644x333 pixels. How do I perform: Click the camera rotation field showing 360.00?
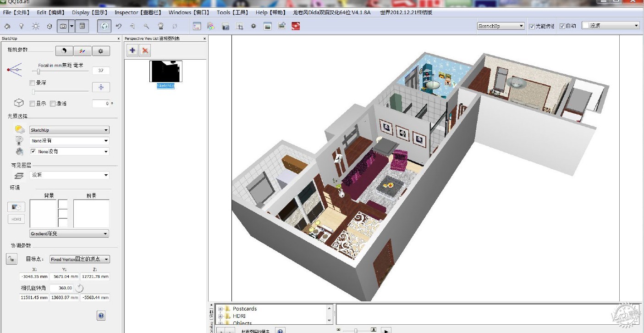[61, 288]
